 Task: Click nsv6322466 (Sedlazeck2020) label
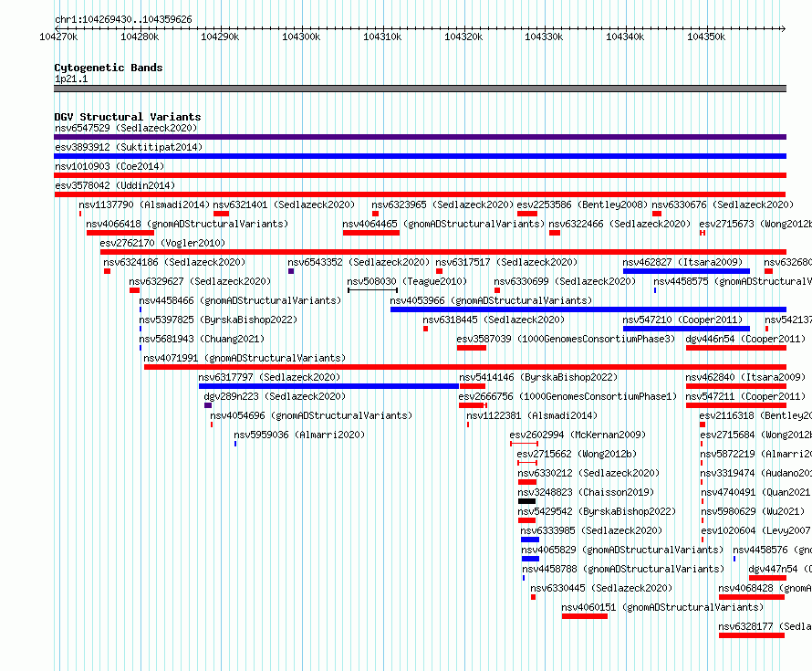click(619, 224)
